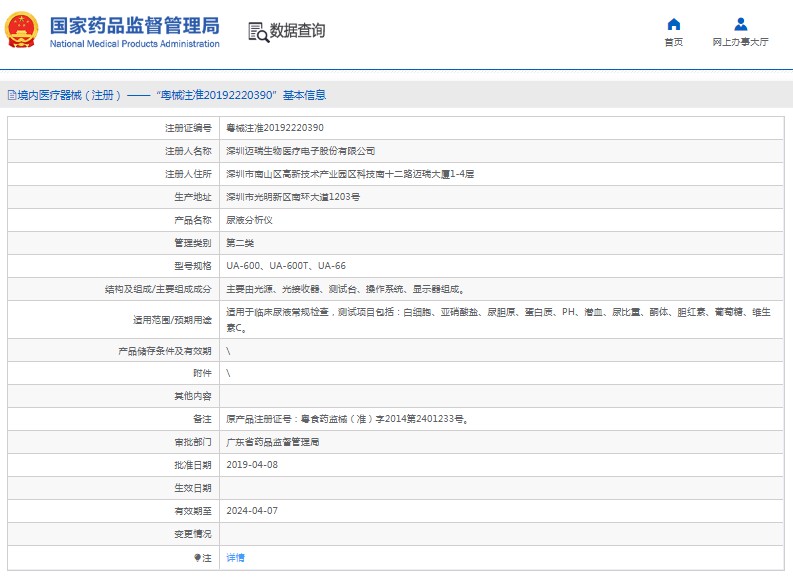Screen dimensions: 793x577
Task: Click the approving department 广东省药品监督管理局
Action: point(273,442)
